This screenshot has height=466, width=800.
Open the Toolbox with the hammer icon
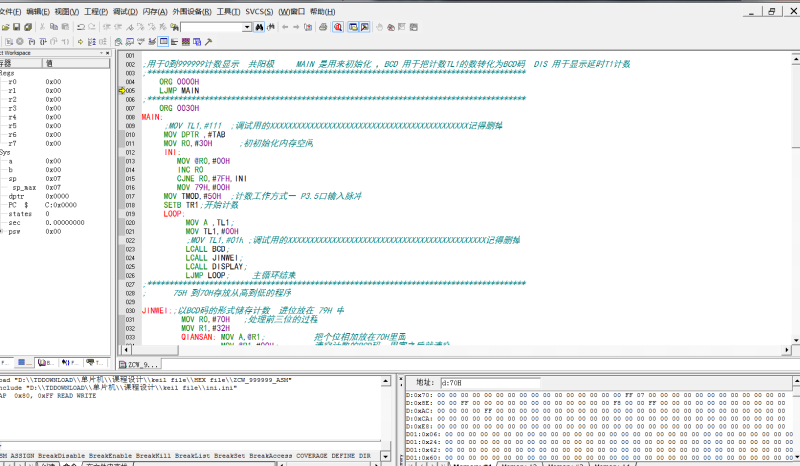tap(208, 42)
